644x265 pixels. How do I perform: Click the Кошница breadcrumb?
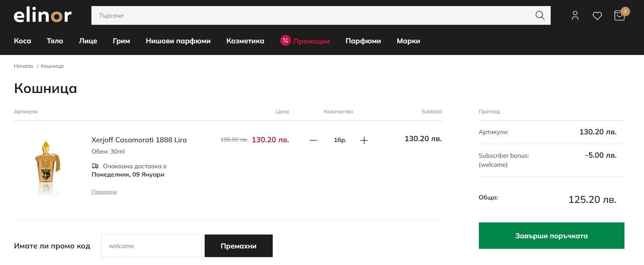tap(52, 66)
